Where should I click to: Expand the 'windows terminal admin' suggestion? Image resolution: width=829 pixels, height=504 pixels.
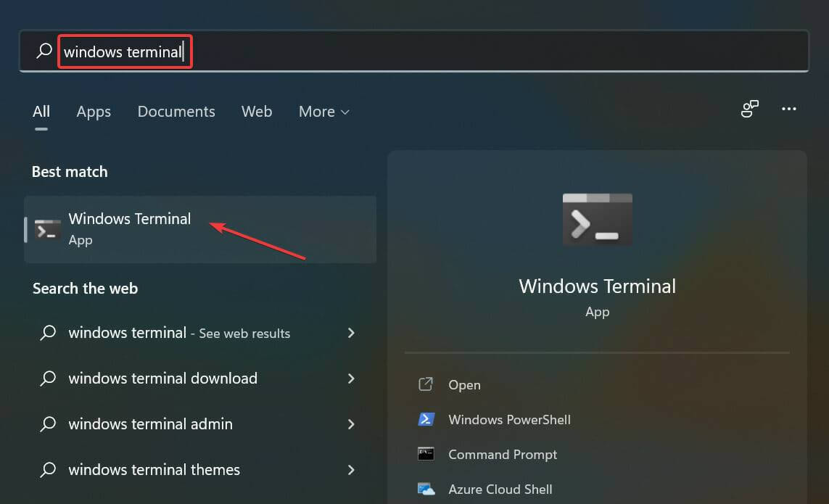click(x=351, y=424)
